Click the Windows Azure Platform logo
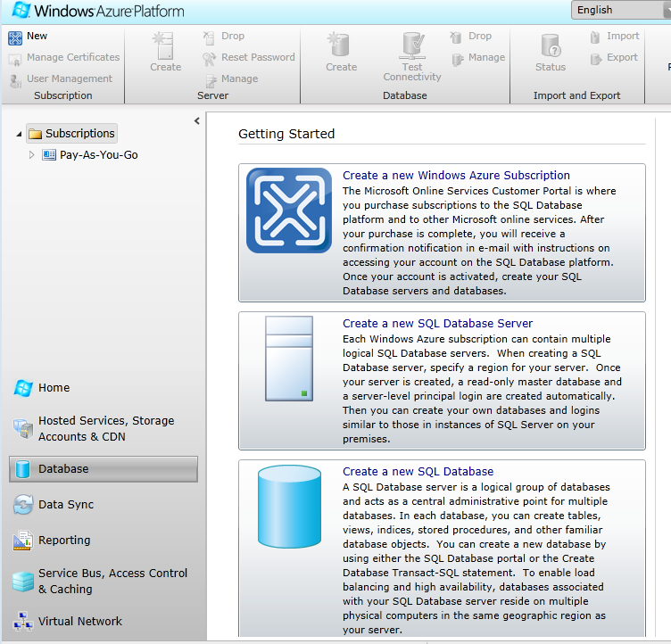 [98, 11]
